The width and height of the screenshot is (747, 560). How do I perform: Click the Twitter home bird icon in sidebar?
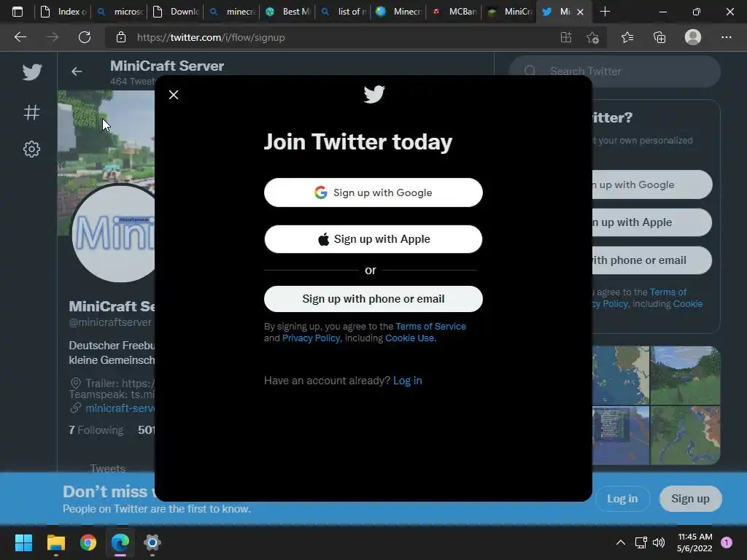(32, 72)
